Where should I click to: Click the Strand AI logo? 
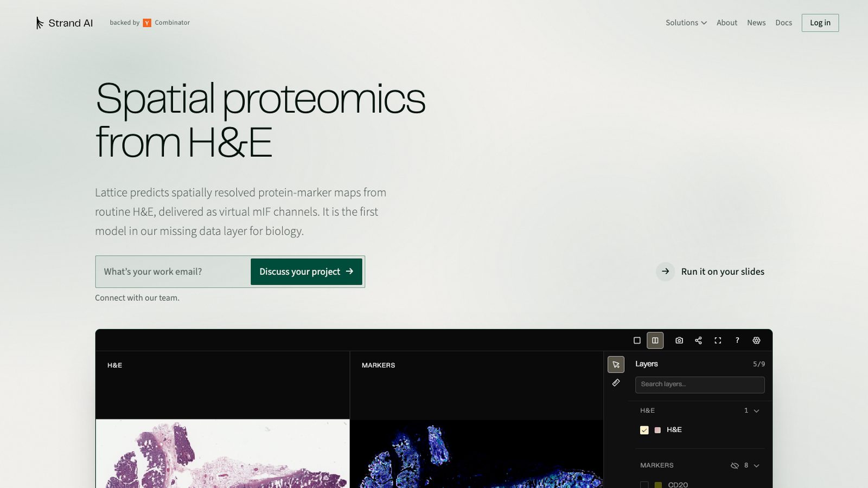coord(65,23)
